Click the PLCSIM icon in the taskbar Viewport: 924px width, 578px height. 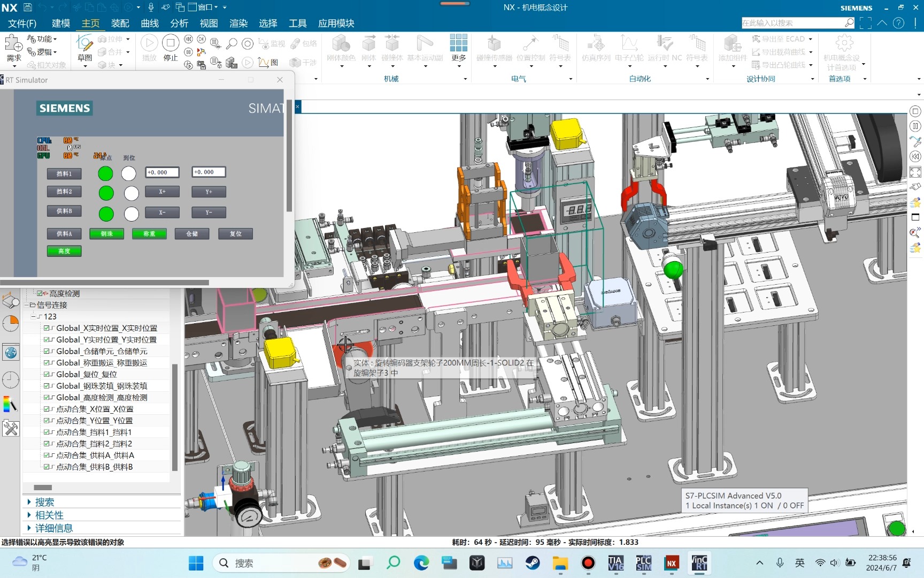643,562
